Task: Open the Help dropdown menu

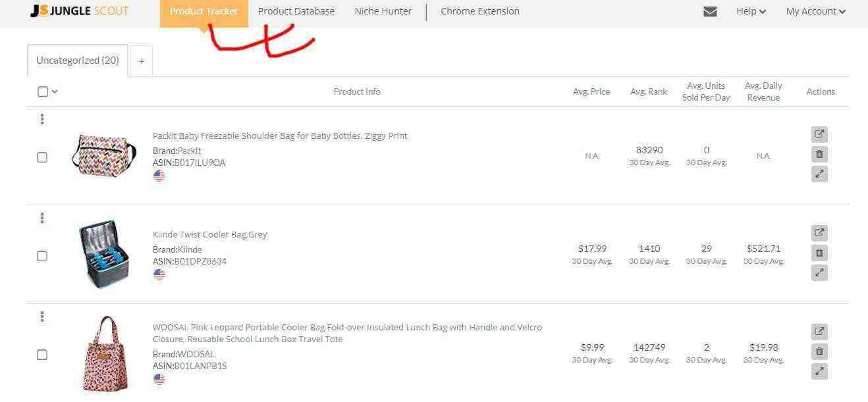Action: coord(751,11)
